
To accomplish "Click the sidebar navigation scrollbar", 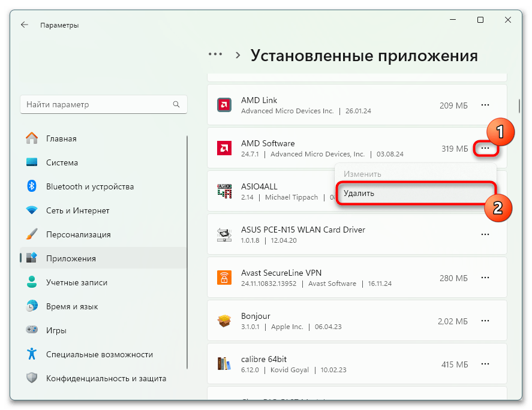I will point(187,252).
